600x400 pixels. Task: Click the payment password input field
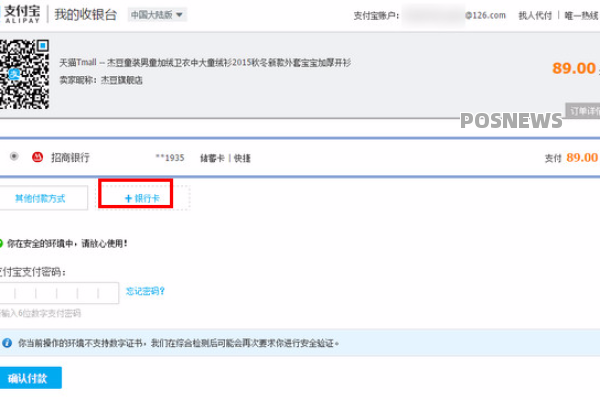[x=59, y=293]
